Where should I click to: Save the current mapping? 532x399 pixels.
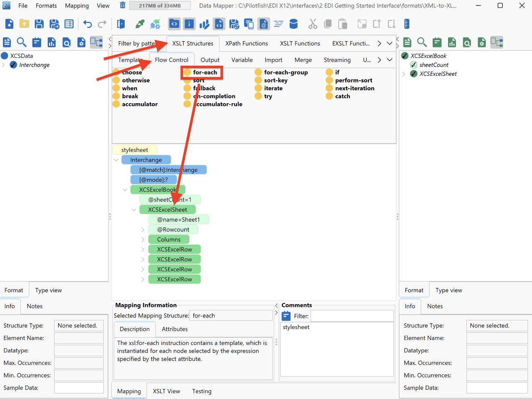tap(39, 24)
